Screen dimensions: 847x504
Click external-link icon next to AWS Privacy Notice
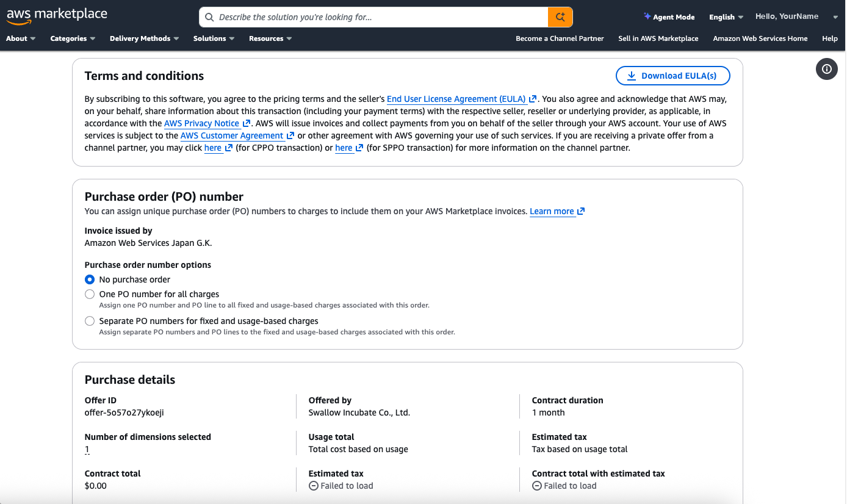(247, 123)
